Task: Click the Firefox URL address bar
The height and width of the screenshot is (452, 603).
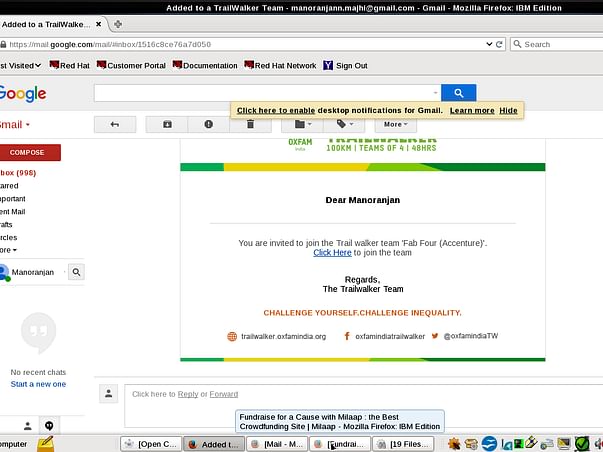Action: (x=246, y=44)
